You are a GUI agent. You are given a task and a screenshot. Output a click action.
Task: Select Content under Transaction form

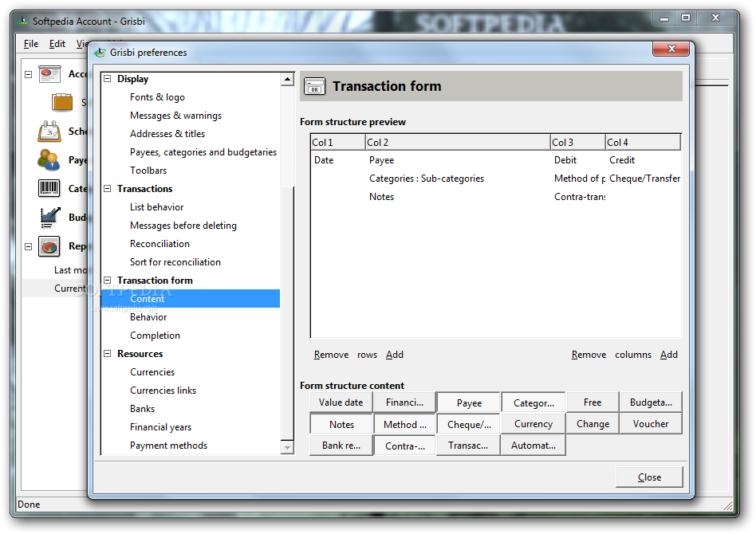pyautogui.click(x=191, y=298)
